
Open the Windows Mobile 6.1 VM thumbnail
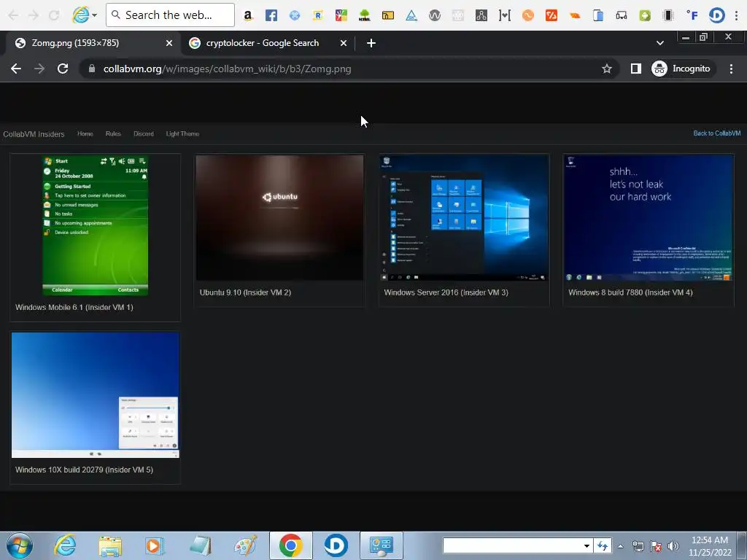(96, 225)
